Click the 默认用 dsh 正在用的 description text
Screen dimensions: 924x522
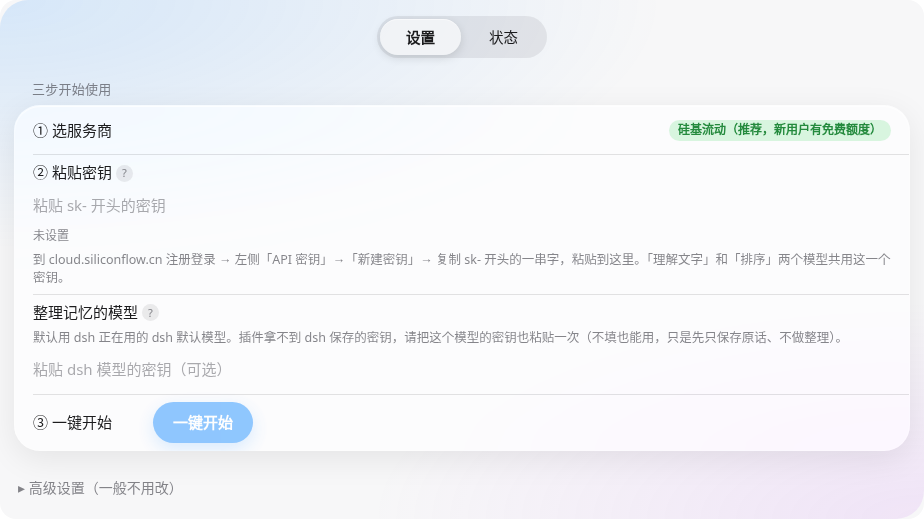click(440, 338)
